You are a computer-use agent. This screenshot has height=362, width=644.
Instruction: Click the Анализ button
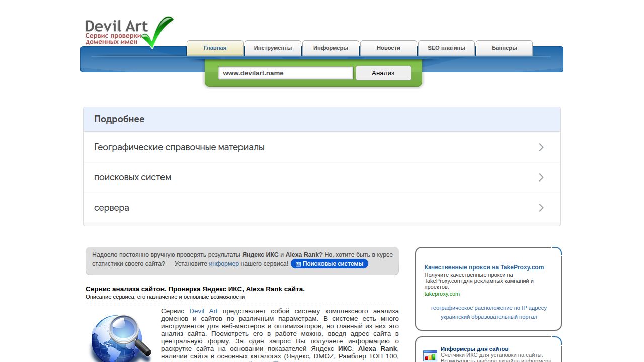(383, 73)
